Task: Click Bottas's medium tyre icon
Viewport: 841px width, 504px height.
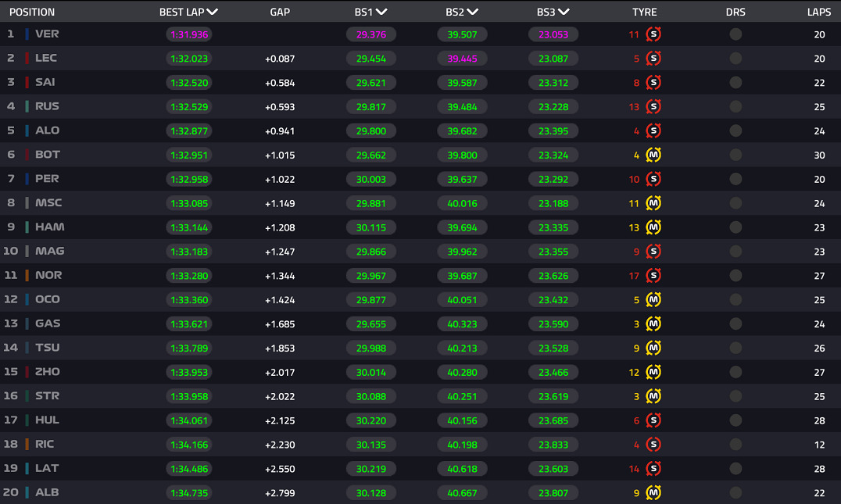Action: tap(653, 155)
